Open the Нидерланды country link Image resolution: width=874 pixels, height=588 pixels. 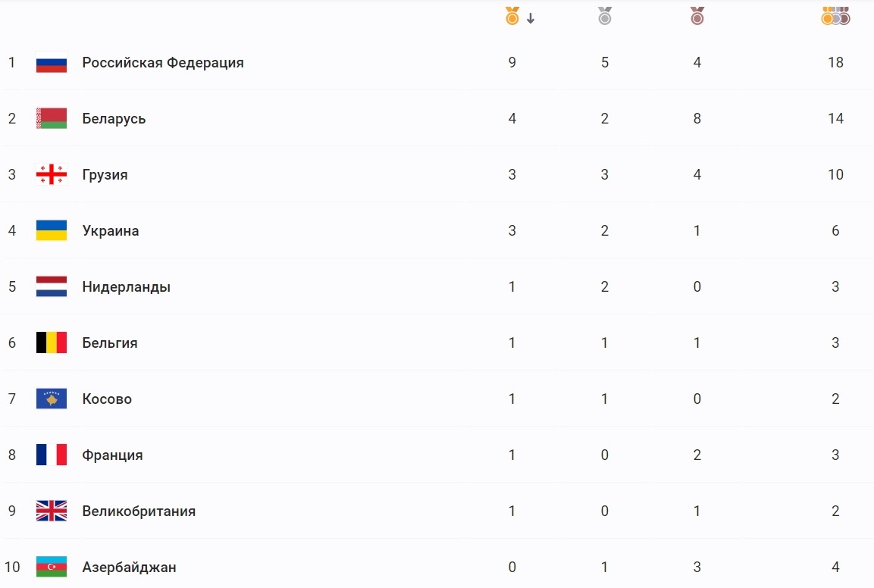(x=127, y=287)
